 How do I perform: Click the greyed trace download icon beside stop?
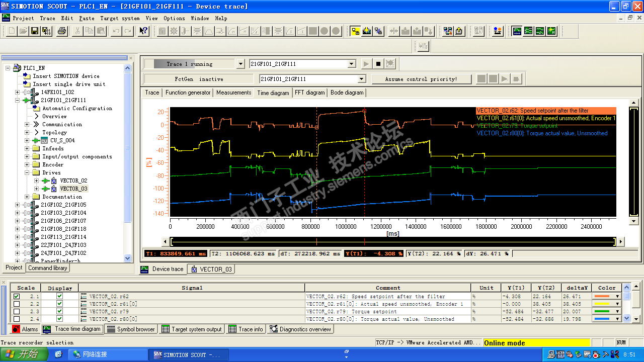(x=390, y=64)
